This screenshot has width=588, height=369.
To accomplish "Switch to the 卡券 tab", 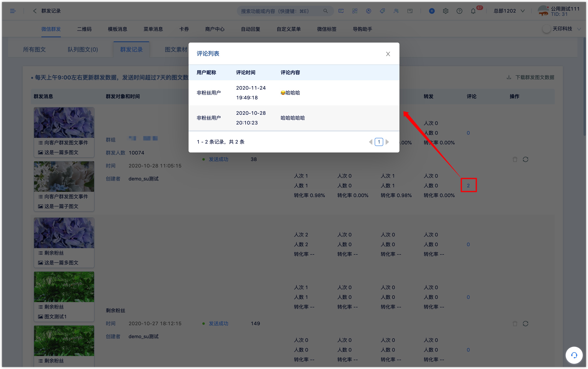I will click(x=184, y=29).
